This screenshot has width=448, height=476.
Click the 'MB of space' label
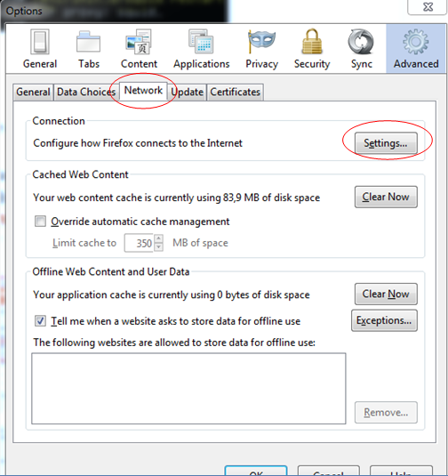click(x=200, y=243)
